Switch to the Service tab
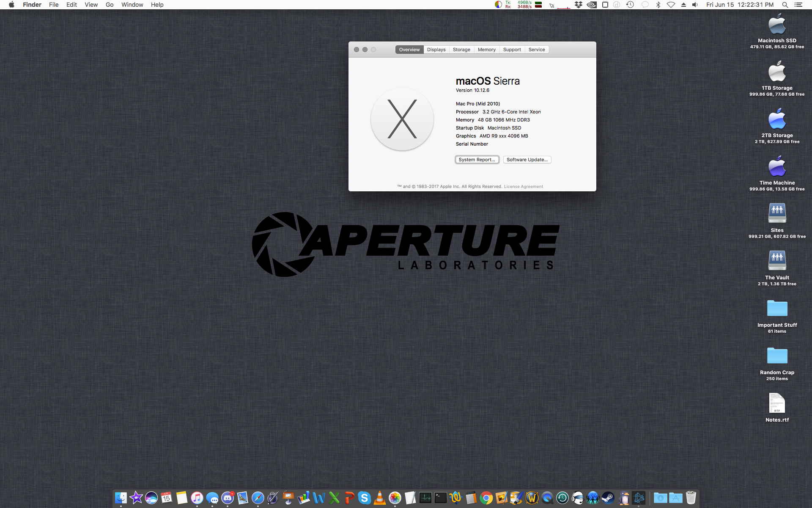Viewport: 812px width, 508px height. 537,50
